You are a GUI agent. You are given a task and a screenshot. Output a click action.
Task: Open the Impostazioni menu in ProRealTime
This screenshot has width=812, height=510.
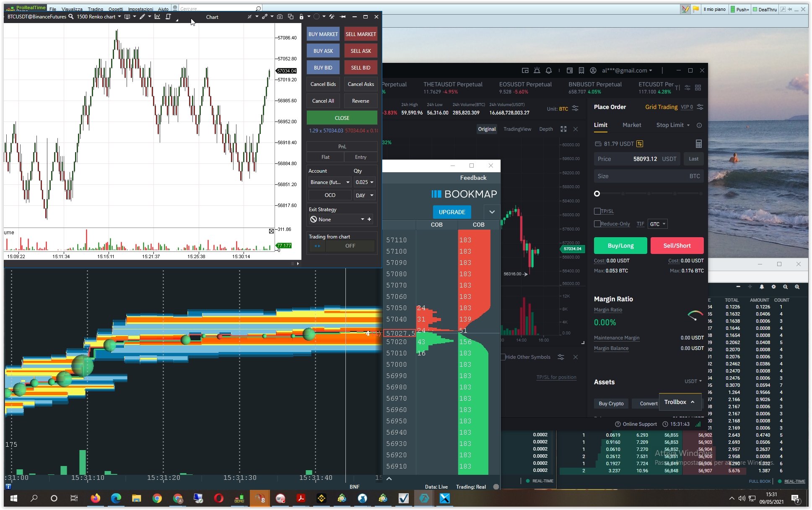(x=140, y=9)
